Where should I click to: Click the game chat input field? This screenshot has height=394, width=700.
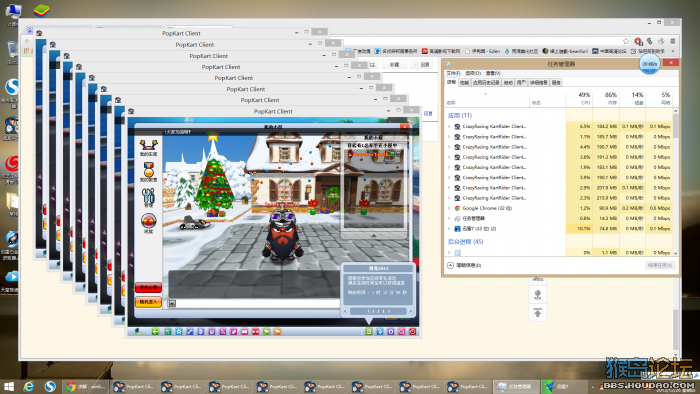[x=258, y=303]
